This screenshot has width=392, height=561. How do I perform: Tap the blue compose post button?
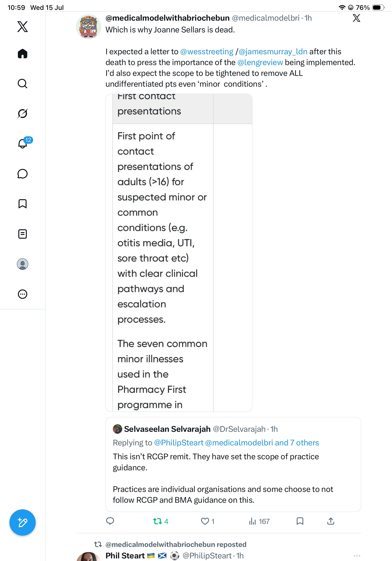coord(23,522)
